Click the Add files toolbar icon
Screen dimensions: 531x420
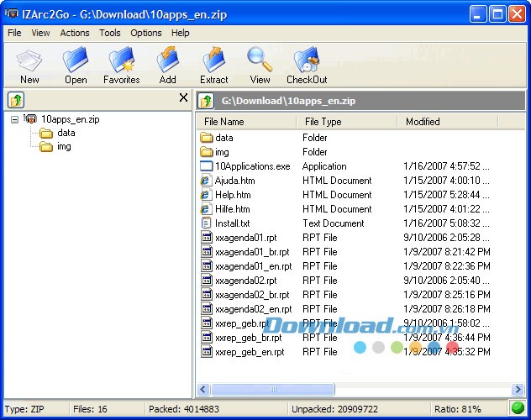[x=168, y=64]
